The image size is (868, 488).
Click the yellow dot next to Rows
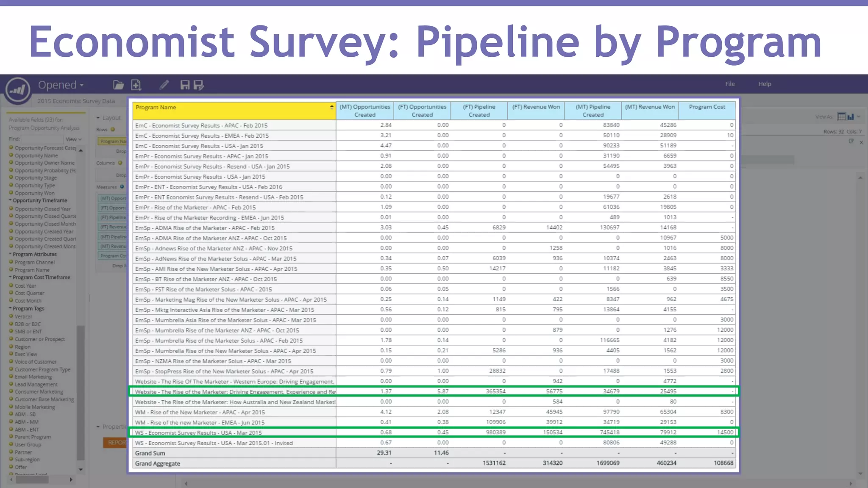113,129
